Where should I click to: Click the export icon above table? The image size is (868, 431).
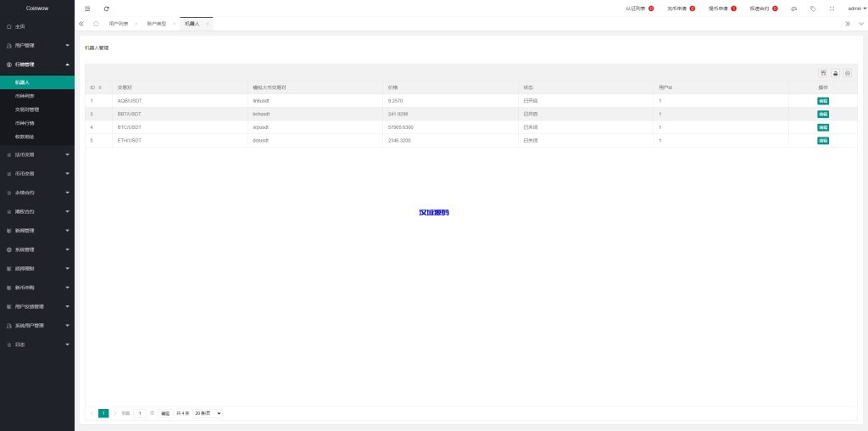tap(835, 74)
